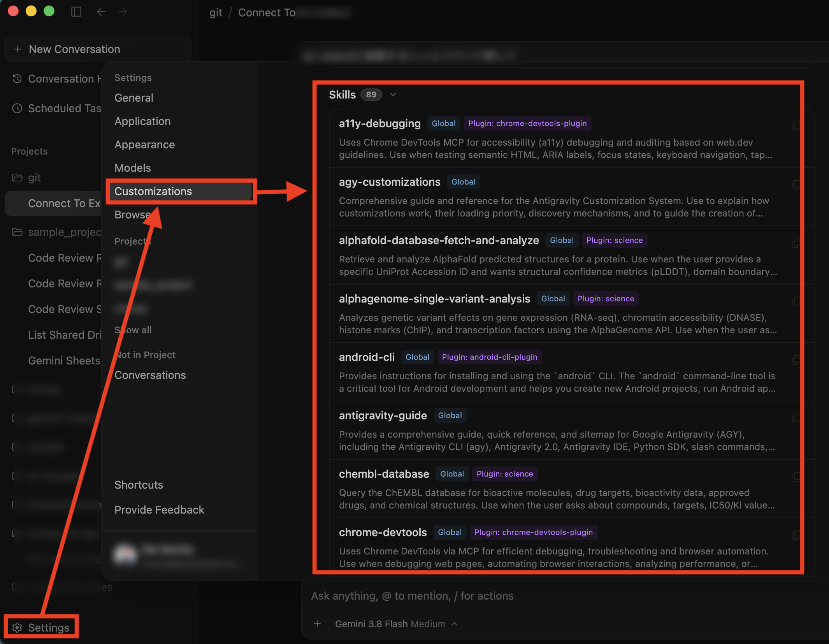This screenshot has width=829, height=644.
Task: Select the a11y-debugging skill name
Action: pos(379,123)
